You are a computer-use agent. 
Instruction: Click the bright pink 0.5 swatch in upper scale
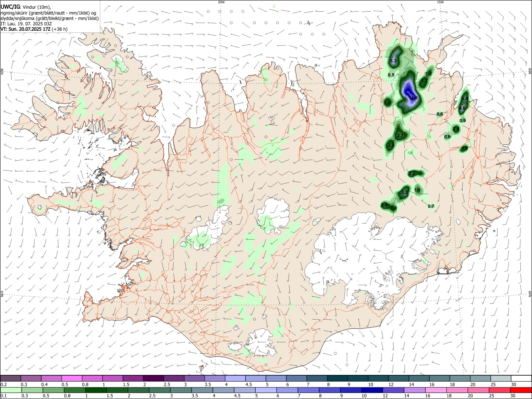click(x=72, y=379)
